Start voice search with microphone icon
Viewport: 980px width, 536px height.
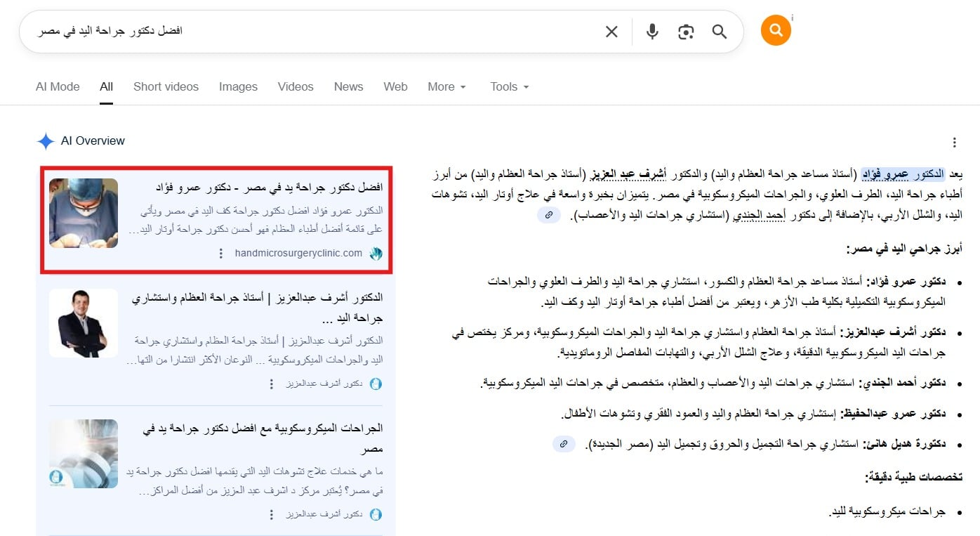pos(652,32)
